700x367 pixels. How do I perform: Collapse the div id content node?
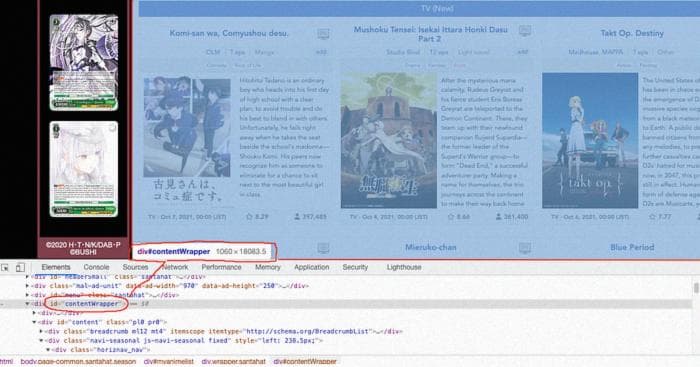click(34, 322)
